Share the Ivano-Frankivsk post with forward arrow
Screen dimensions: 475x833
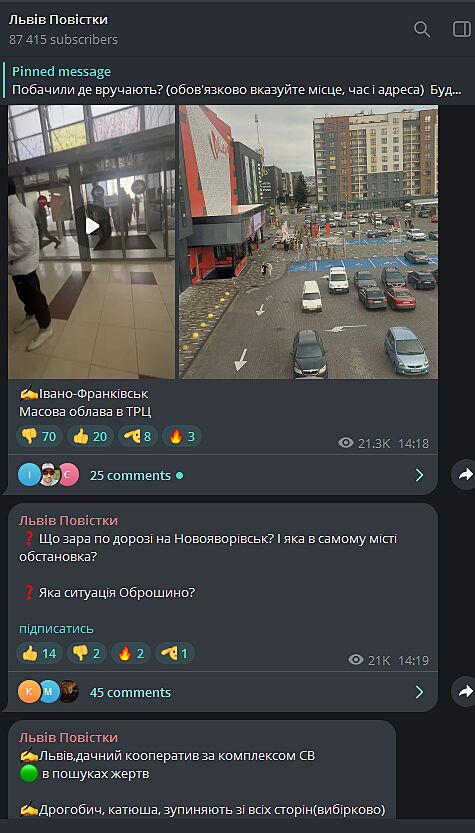coord(465,474)
